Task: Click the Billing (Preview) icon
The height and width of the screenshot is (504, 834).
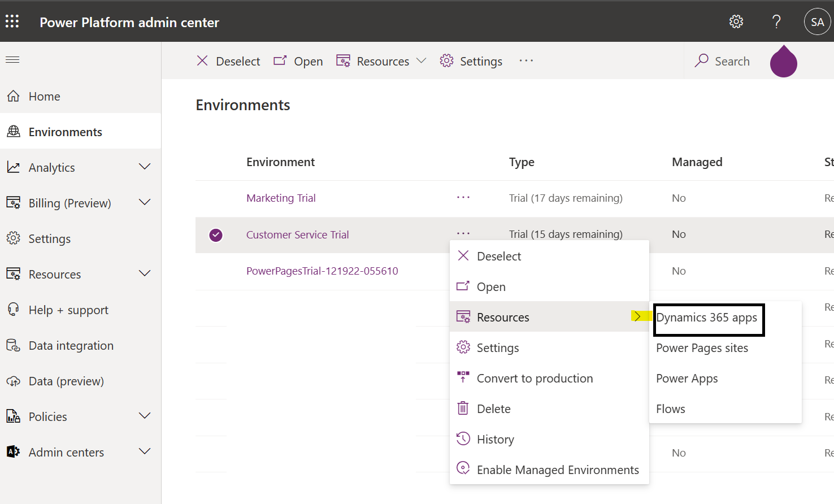Action: click(14, 203)
